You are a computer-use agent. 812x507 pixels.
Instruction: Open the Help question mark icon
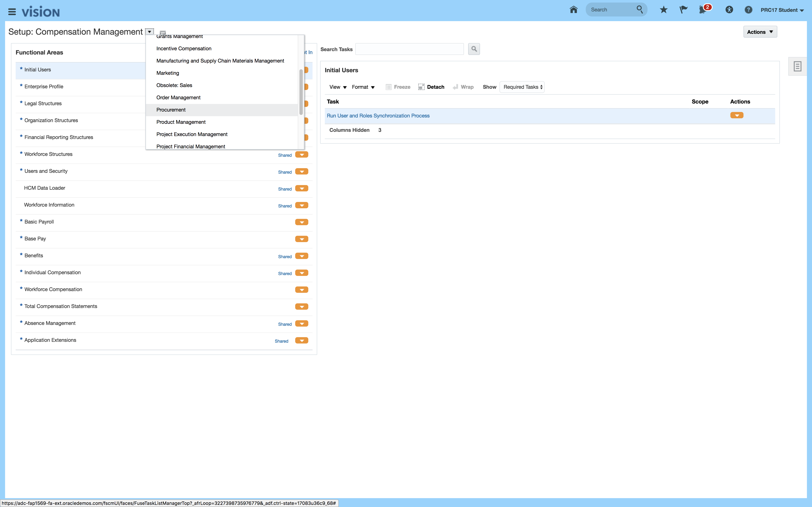[x=748, y=10]
